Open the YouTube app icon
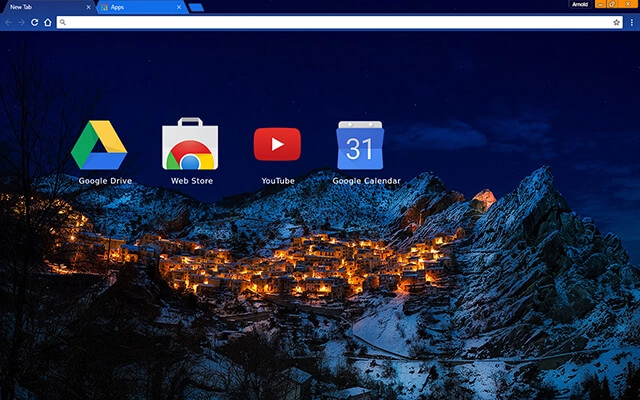 (x=278, y=144)
